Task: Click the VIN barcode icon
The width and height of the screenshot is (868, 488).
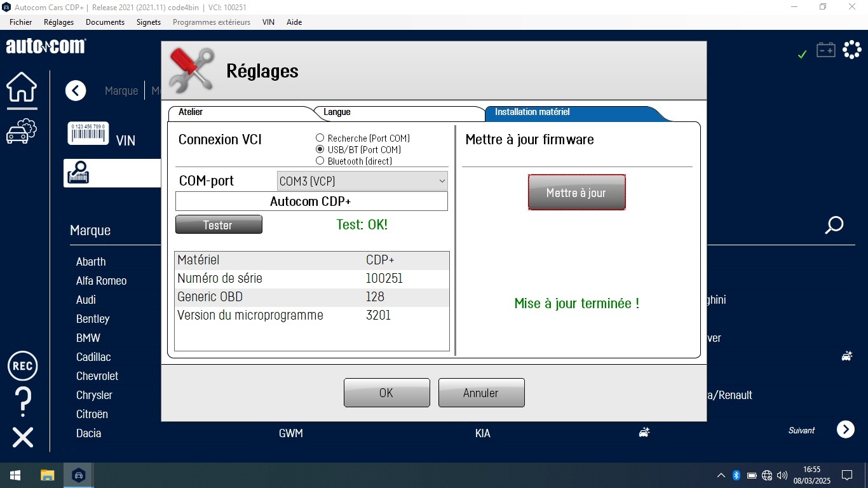Action: [x=88, y=133]
